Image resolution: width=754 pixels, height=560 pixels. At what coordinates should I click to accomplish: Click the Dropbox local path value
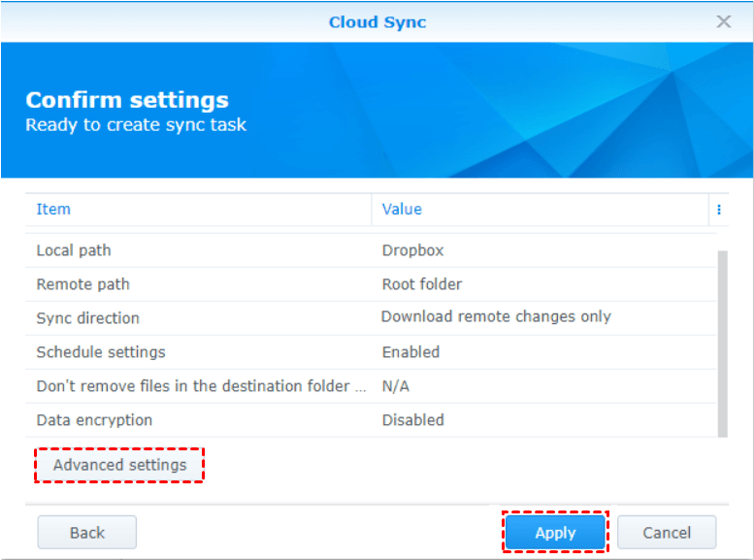point(412,250)
